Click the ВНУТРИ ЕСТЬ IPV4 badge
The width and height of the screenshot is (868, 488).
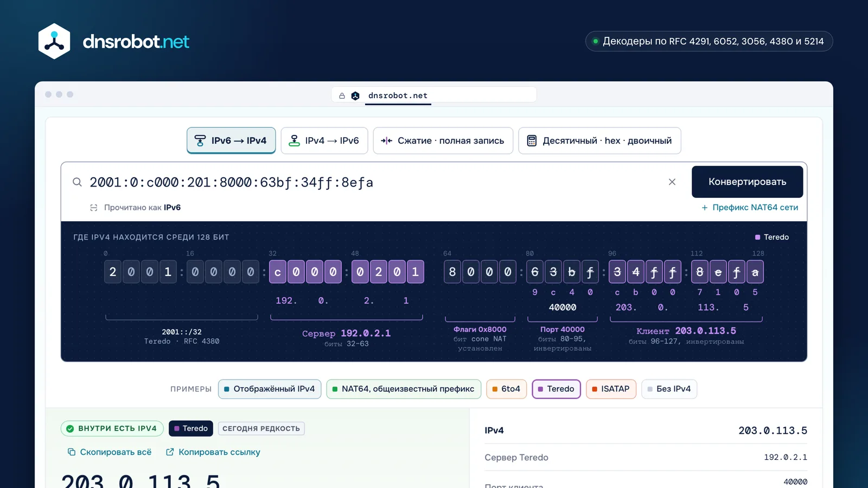(112, 428)
